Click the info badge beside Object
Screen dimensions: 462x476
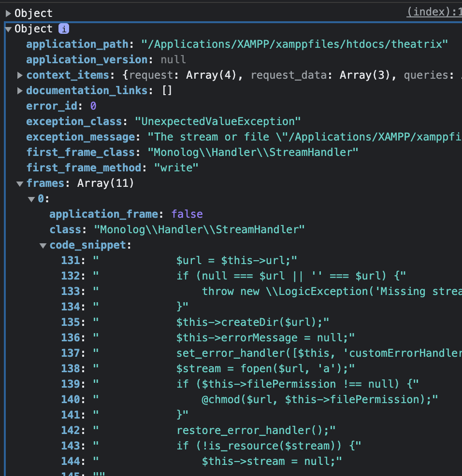[64, 29]
